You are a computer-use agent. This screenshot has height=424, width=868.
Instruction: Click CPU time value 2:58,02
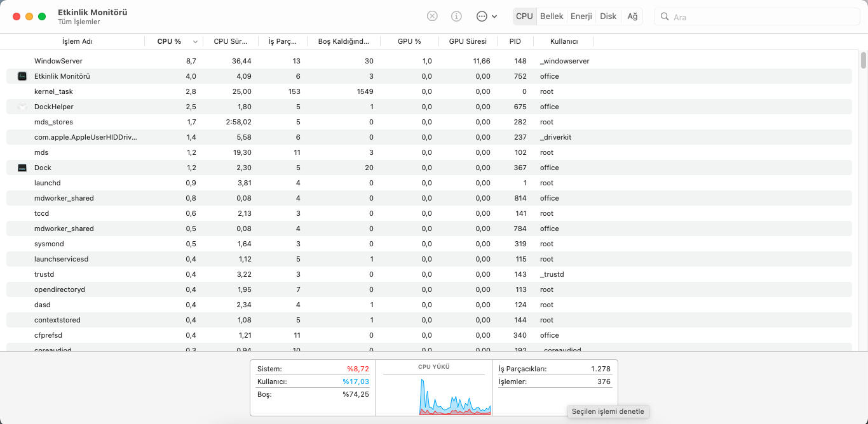click(238, 122)
